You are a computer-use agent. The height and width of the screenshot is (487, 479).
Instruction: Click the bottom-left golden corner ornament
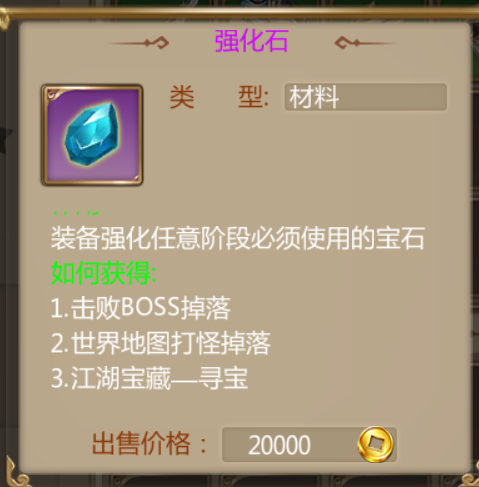17,472
